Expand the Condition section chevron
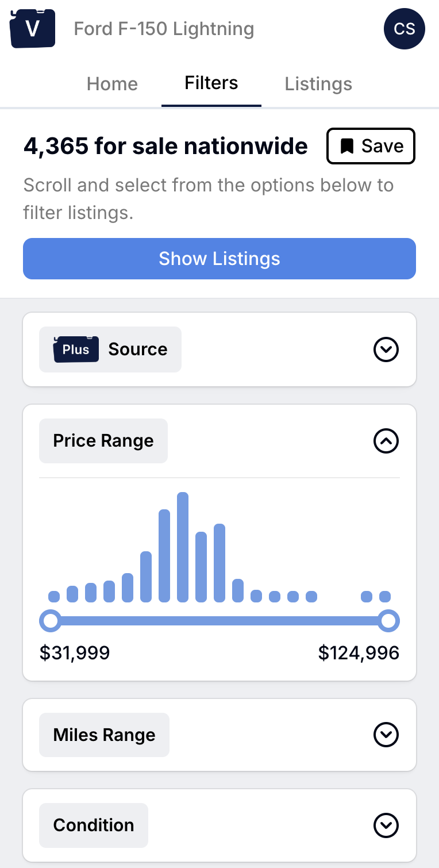439x868 pixels. click(386, 825)
